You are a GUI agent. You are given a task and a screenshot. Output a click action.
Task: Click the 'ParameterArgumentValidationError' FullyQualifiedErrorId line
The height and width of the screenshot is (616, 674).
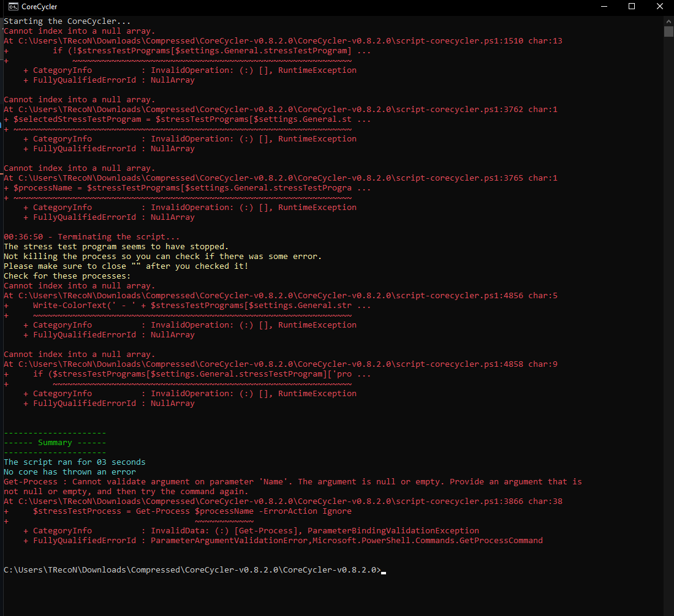tap(283, 541)
